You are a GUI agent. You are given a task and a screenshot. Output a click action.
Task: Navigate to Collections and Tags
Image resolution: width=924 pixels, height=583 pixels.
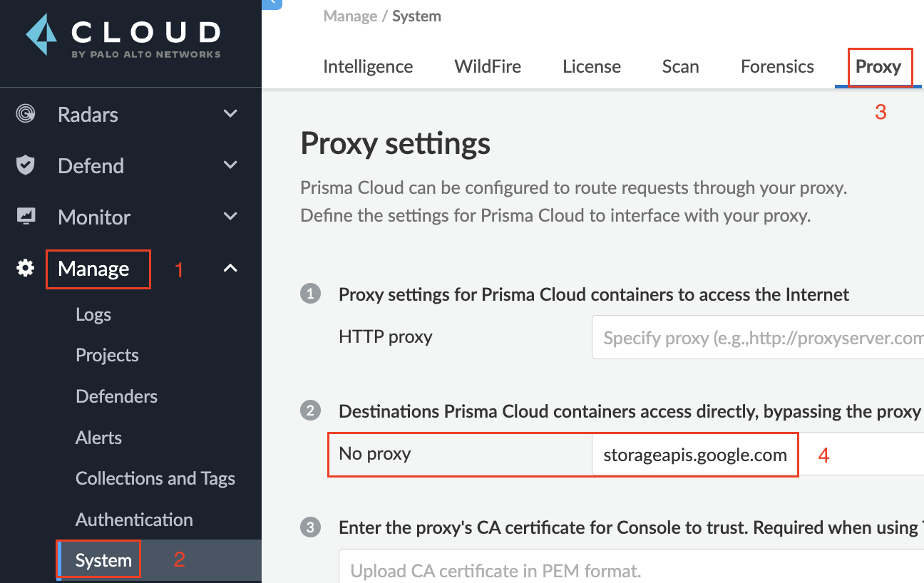coord(155,478)
